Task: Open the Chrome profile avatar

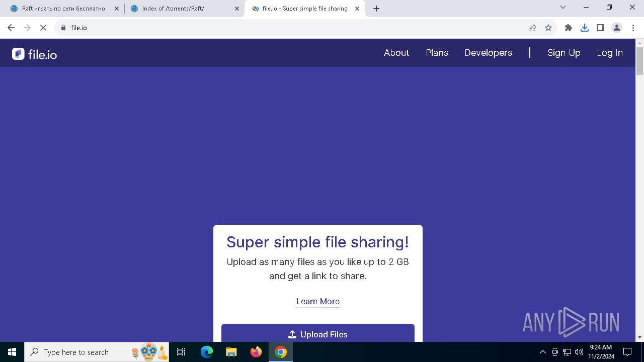Action: pos(617,28)
